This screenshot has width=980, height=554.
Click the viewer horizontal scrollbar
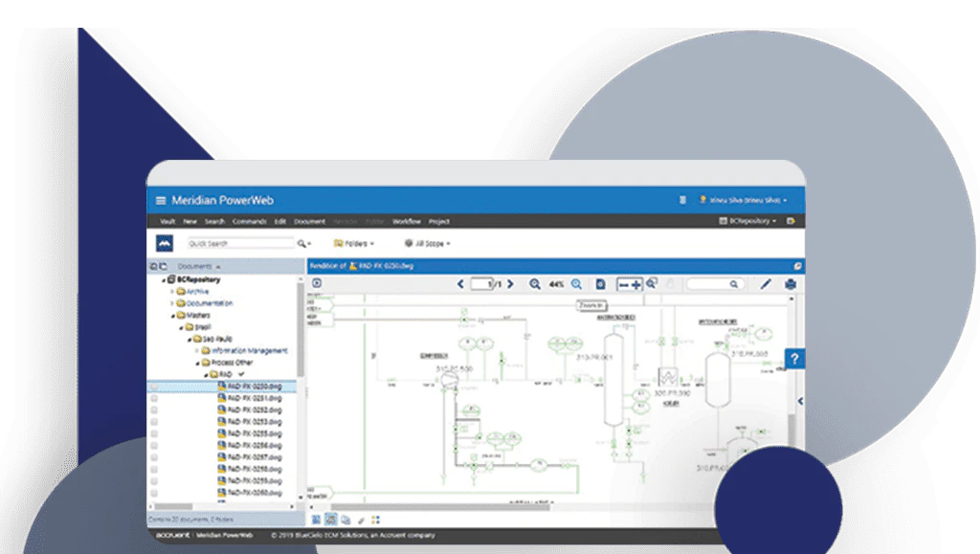point(440,507)
